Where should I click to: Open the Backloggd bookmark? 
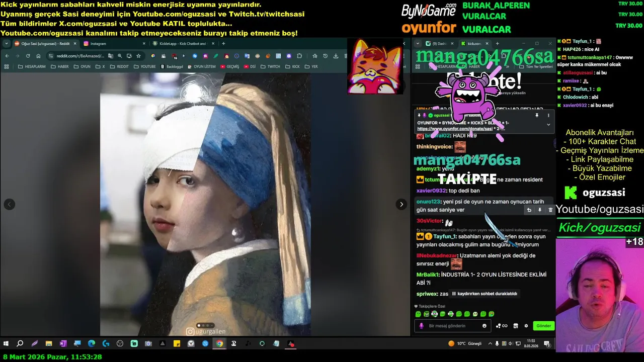(172, 66)
